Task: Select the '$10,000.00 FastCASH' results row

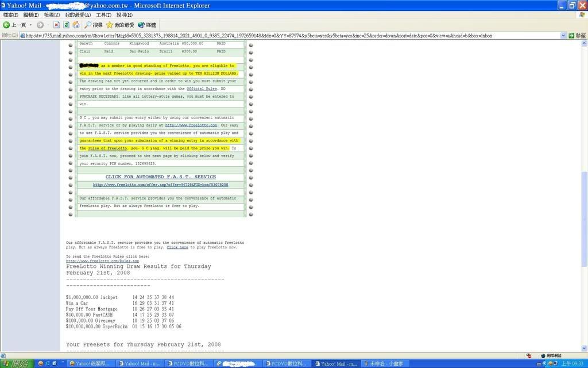Action: click(x=120, y=315)
